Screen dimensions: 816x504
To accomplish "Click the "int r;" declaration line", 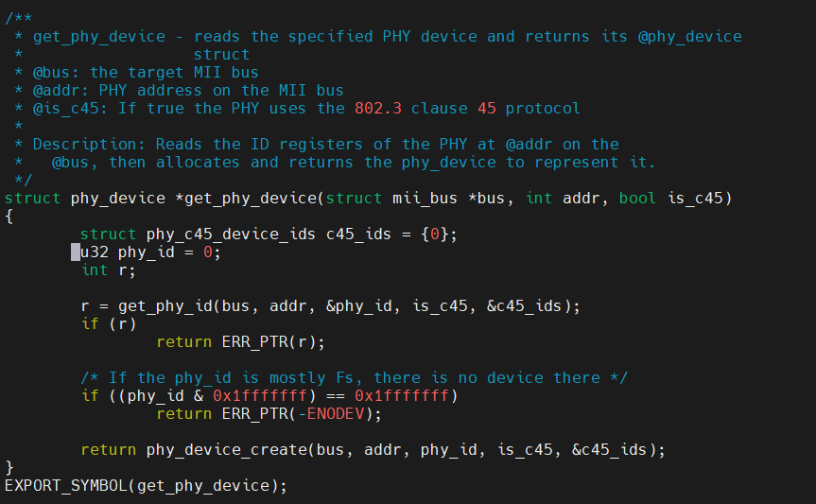I will (108, 270).
